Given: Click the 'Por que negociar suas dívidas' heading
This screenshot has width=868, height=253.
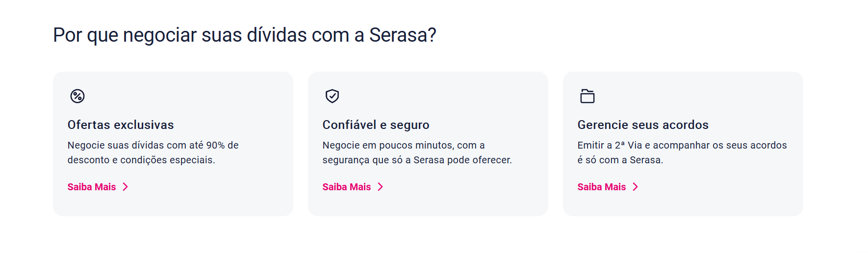Looking at the screenshot, I should tap(244, 35).
